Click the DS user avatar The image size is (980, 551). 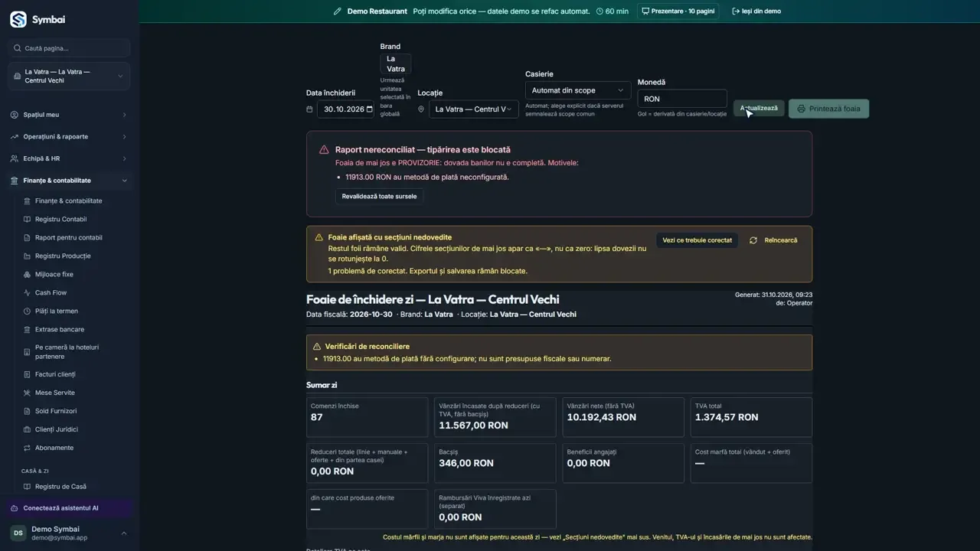18,533
